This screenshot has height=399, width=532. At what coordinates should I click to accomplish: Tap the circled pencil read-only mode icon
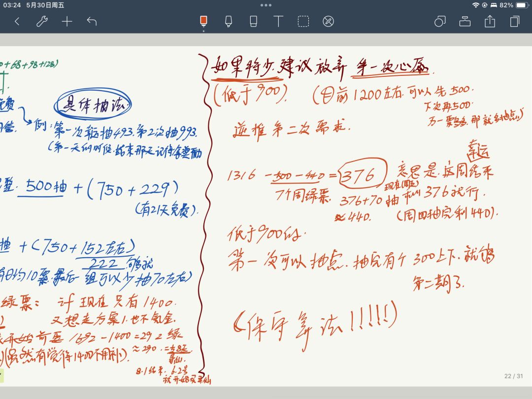328,21
